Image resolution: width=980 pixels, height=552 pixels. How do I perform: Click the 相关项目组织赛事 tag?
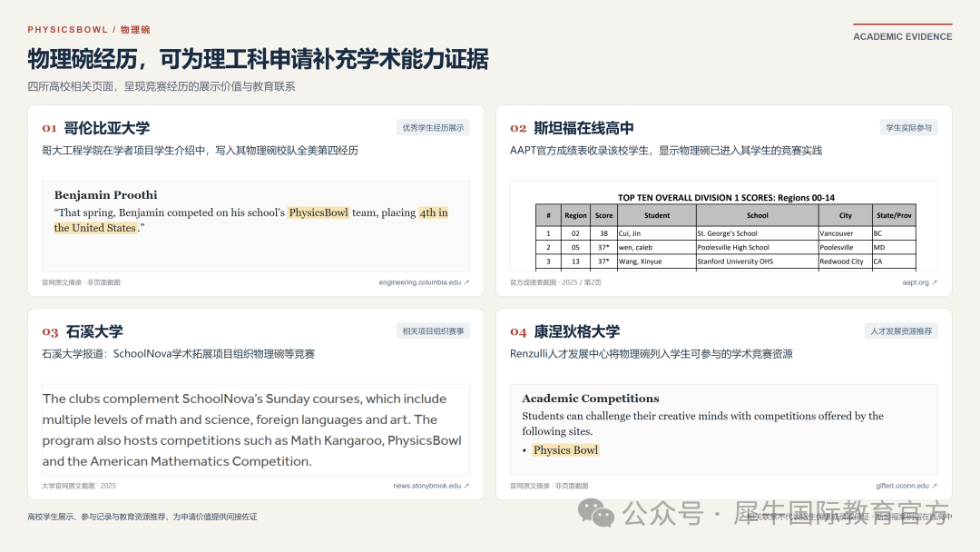433,330
